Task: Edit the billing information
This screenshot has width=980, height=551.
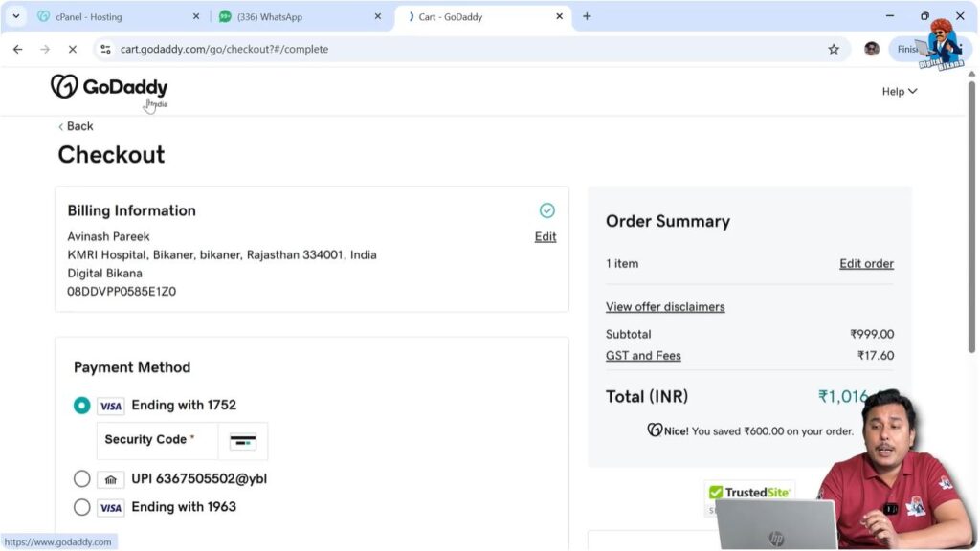Action: 545,236
